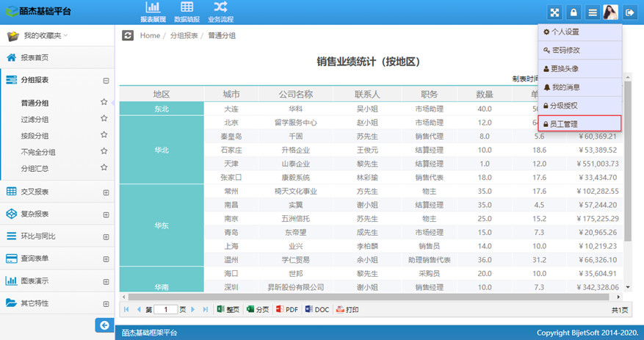The height and width of the screenshot is (340, 644).
Task: Click the fullscreen icon in top bar
Action: coord(555,12)
